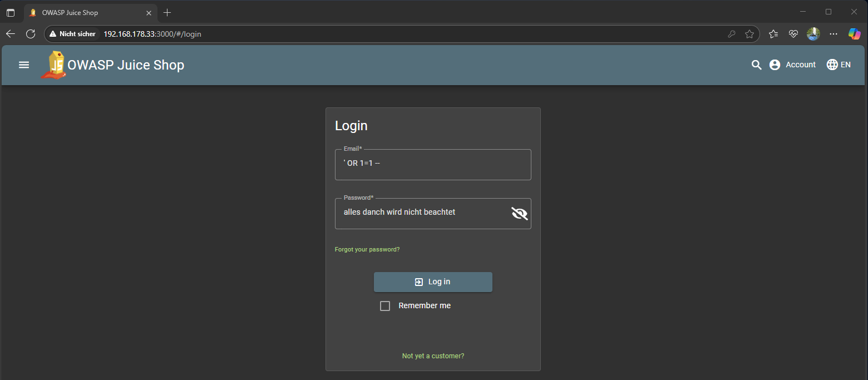Open the search magnifier icon
Screen dimensions: 868x380
click(756, 65)
